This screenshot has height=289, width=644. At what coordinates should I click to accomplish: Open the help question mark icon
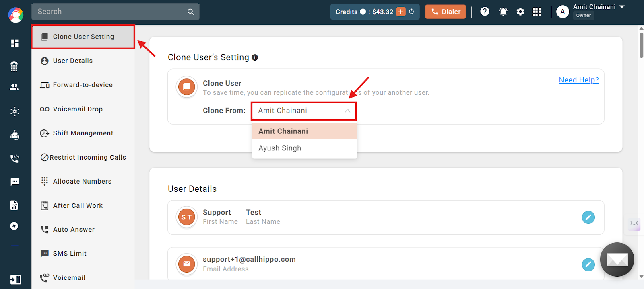[x=485, y=12]
